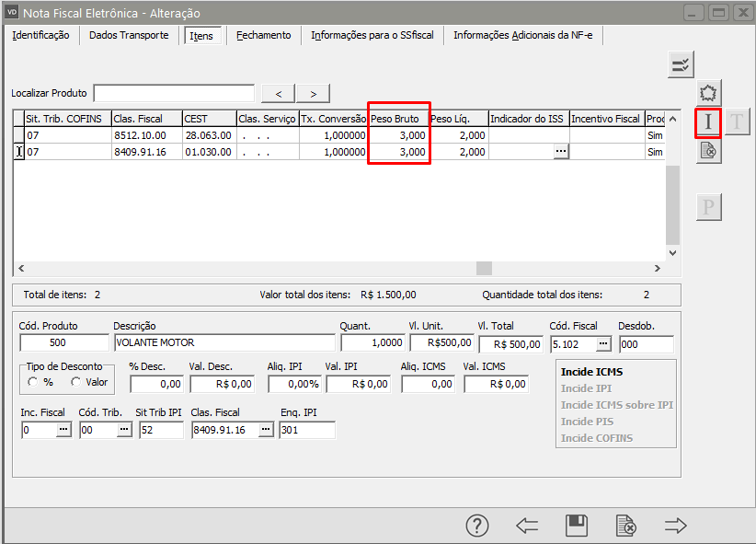The image size is (756, 544).
Task: Open the Inc. Fiscal lookup button
Action: click(x=63, y=430)
